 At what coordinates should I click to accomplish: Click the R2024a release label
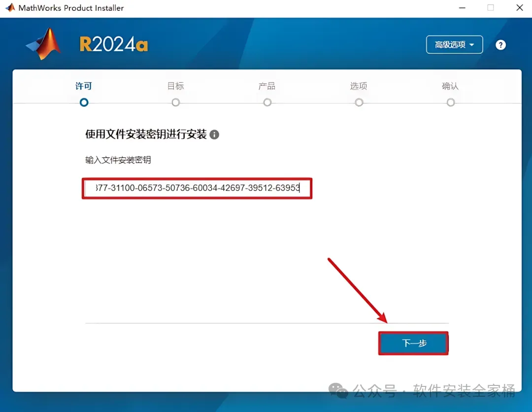pos(114,44)
